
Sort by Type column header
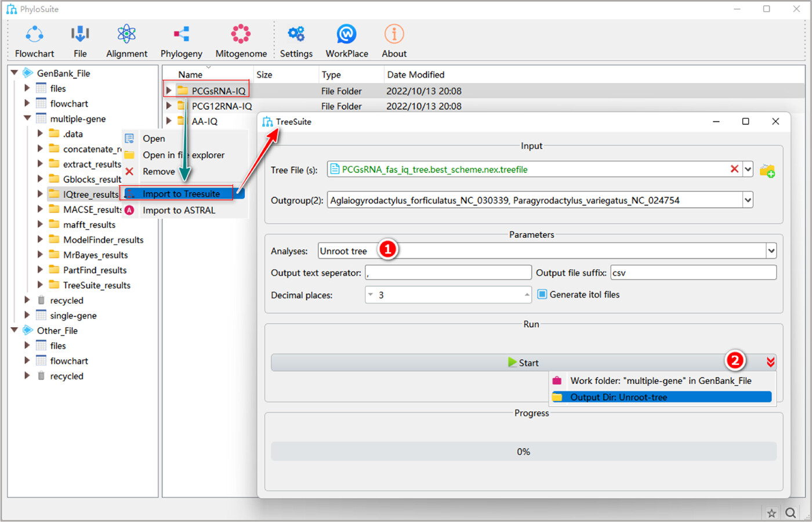(331, 74)
